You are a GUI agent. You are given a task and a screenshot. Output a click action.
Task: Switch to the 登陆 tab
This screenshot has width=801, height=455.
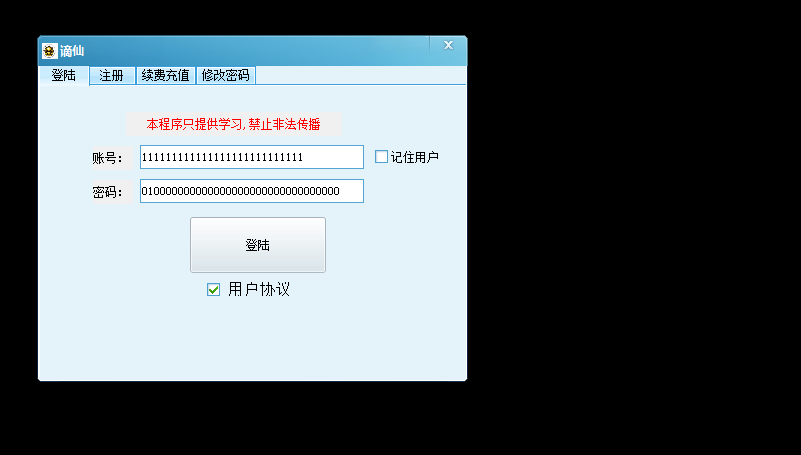64,76
